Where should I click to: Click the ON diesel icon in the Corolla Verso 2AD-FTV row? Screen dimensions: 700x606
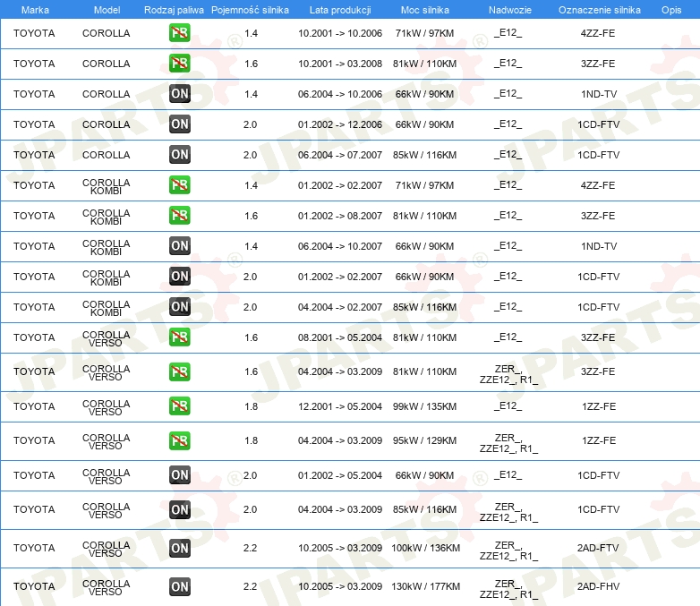tap(179, 548)
